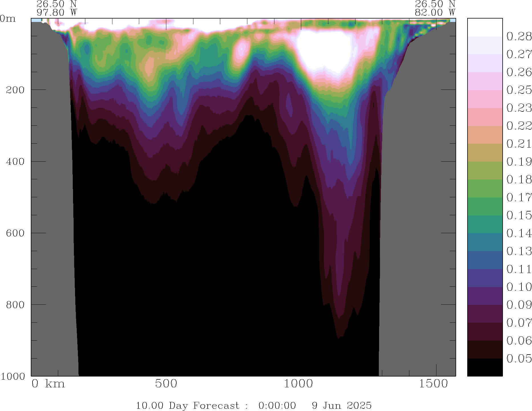Click the black swatch below 0.05
The height and width of the screenshot is (411, 532).
(x=485, y=367)
